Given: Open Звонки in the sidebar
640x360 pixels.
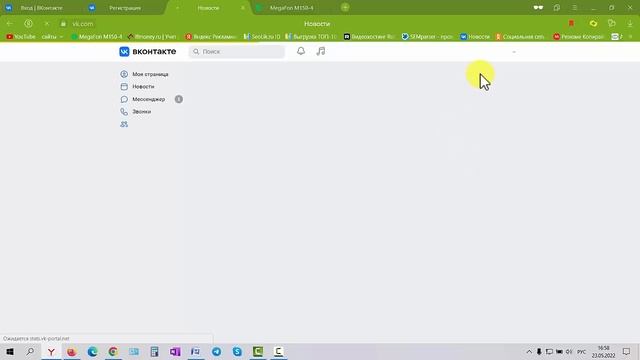Looking at the screenshot, I should click(142, 111).
